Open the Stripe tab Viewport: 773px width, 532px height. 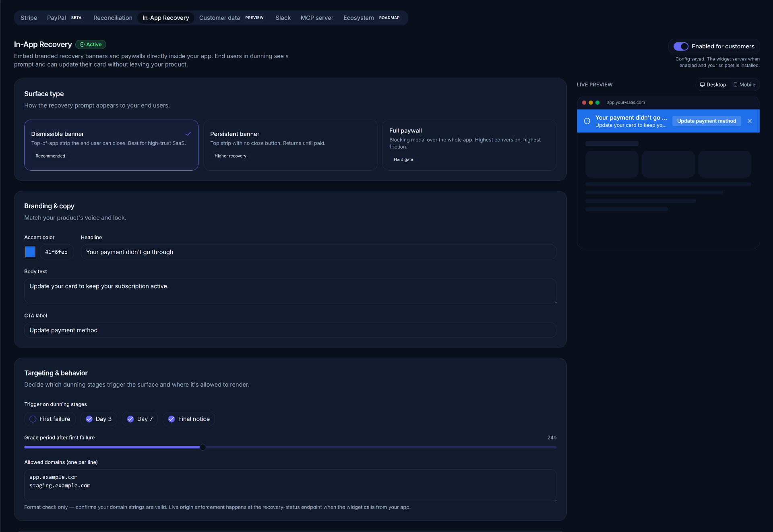pyautogui.click(x=29, y=18)
